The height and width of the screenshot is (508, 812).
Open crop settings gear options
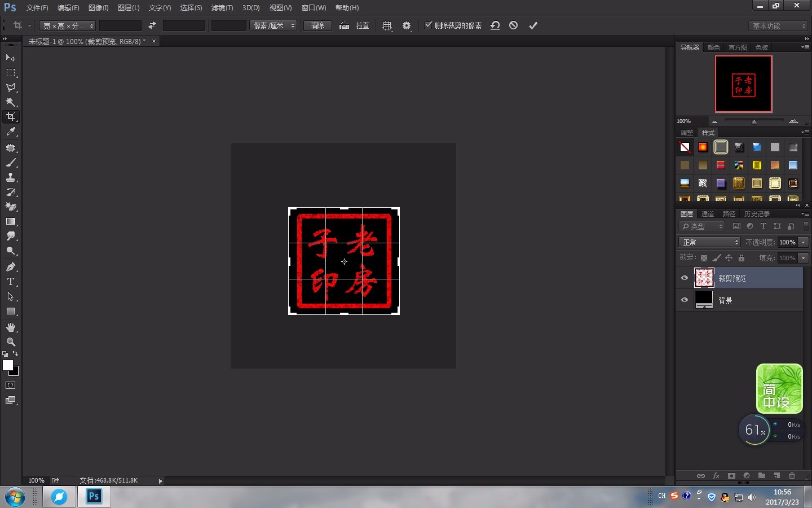click(x=407, y=26)
